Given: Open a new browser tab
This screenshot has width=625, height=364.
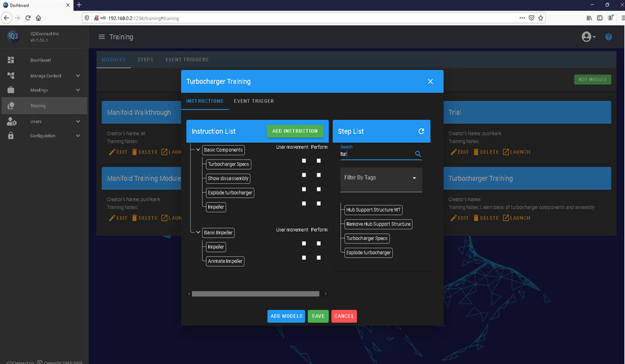Looking at the screenshot, I should pos(79,5).
